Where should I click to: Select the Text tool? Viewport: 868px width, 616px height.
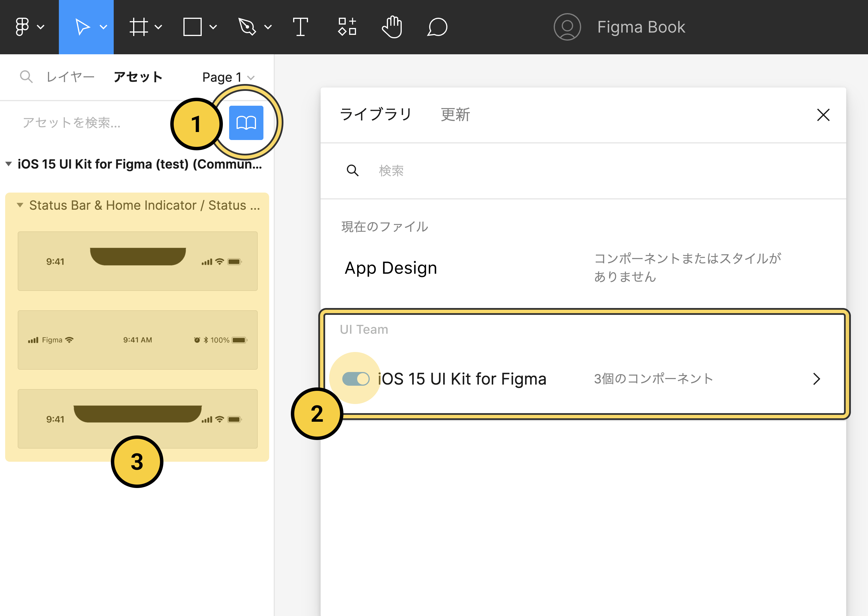click(x=300, y=27)
